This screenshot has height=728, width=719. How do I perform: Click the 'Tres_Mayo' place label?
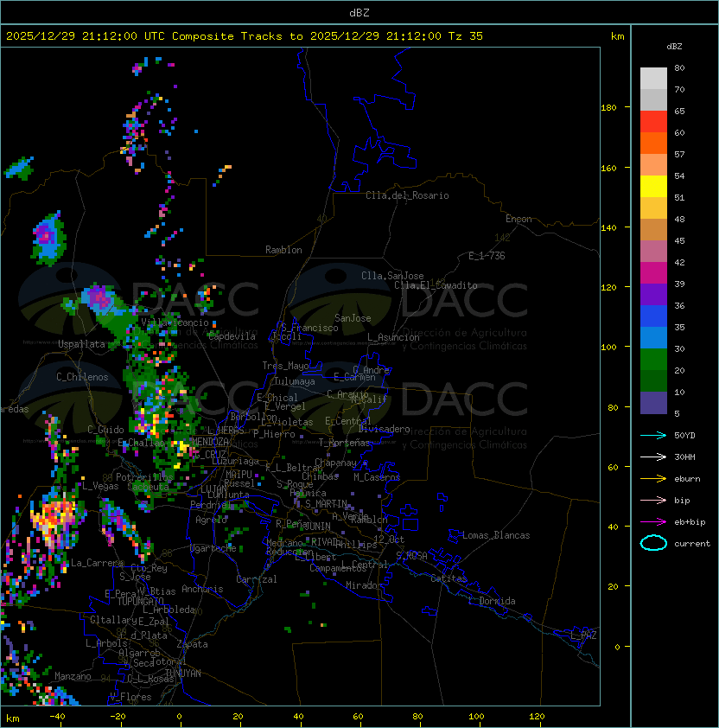tap(285, 366)
